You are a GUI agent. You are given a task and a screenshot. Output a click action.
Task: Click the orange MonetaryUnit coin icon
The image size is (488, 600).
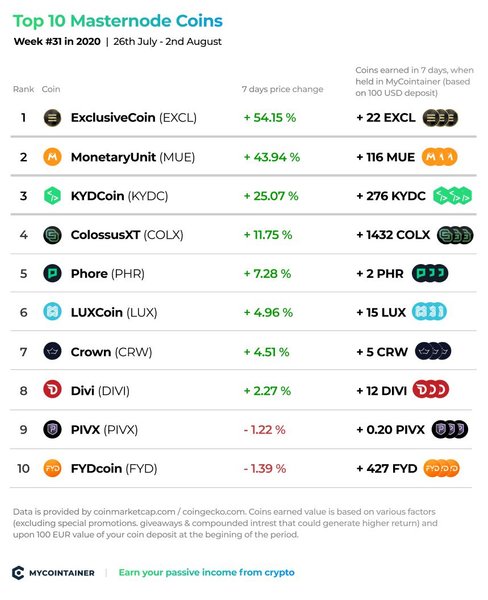click(52, 157)
